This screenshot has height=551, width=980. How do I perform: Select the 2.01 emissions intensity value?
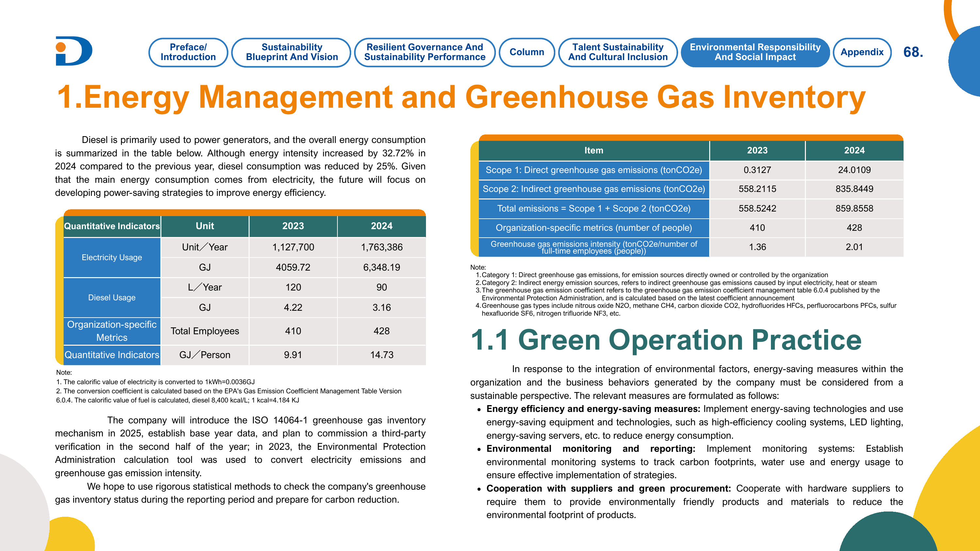tap(854, 247)
